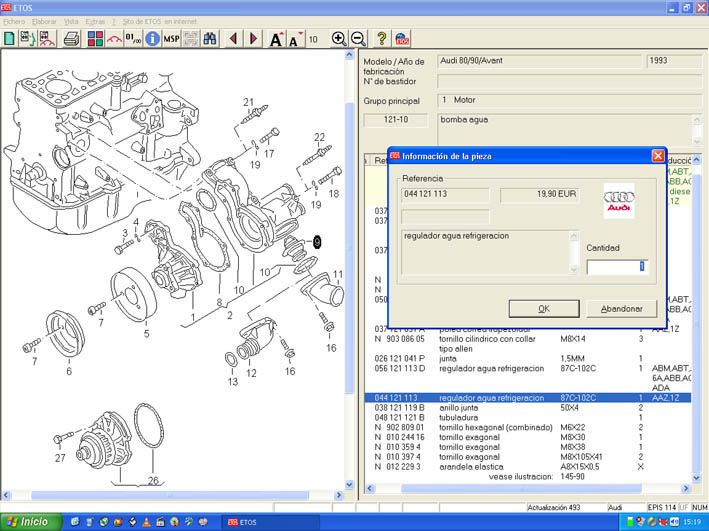
Task: Decrease font size with small A icon
Action: [295, 38]
